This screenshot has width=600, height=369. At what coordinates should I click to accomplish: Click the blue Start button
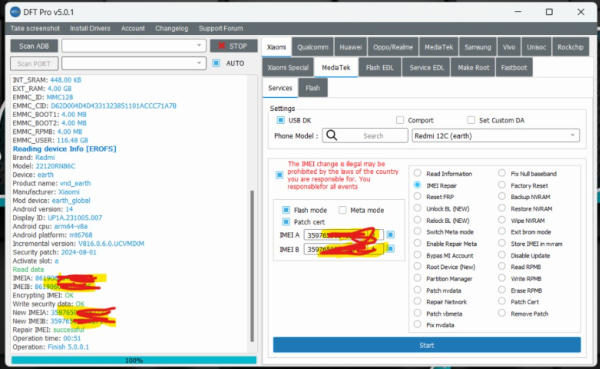(427, 345)
